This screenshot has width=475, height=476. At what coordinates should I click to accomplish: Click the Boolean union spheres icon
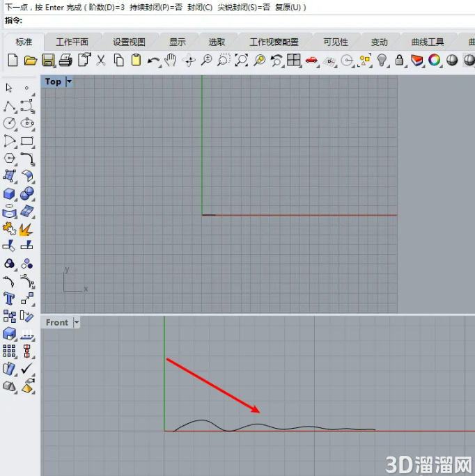(x=27, y=193)
